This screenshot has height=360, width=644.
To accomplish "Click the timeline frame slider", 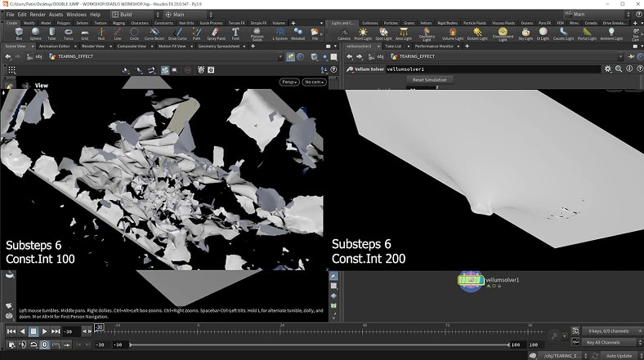I will (99, 327).
